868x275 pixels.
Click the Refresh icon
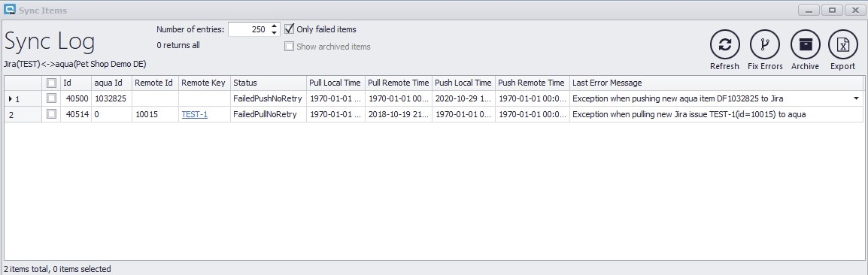(724, 45)
